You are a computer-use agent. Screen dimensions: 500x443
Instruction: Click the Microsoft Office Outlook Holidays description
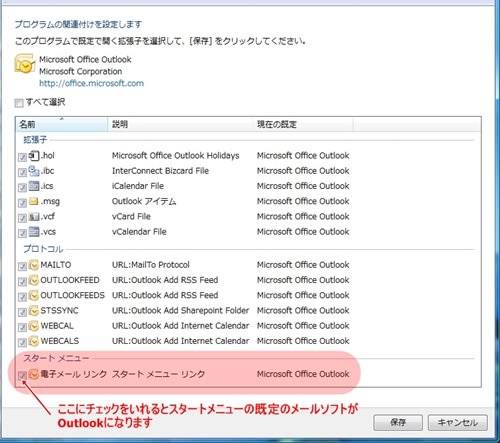click(175, 156)
